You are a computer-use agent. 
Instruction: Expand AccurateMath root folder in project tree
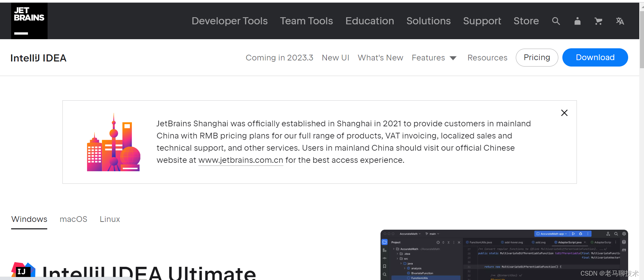pos(394,249)
